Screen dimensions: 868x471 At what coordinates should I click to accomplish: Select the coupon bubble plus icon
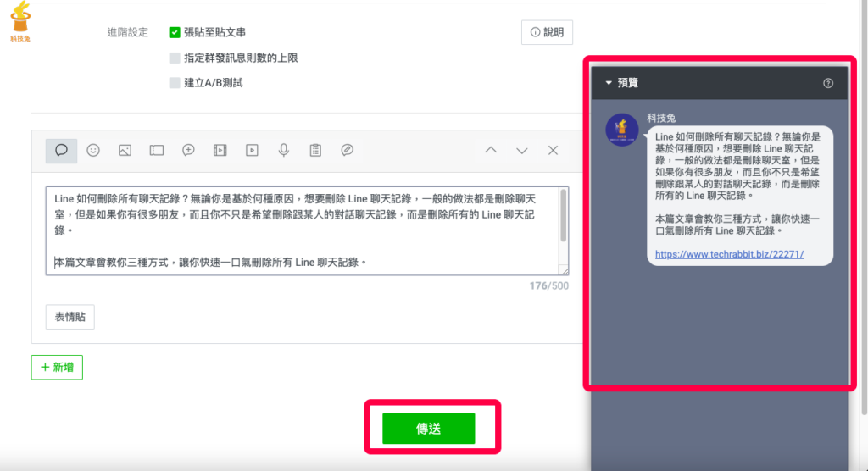188,150
